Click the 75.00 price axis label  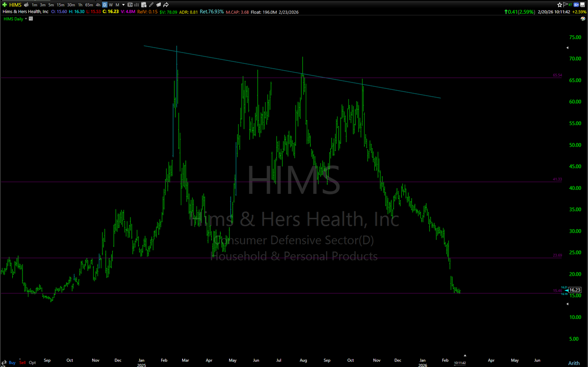tap(574, 37)
